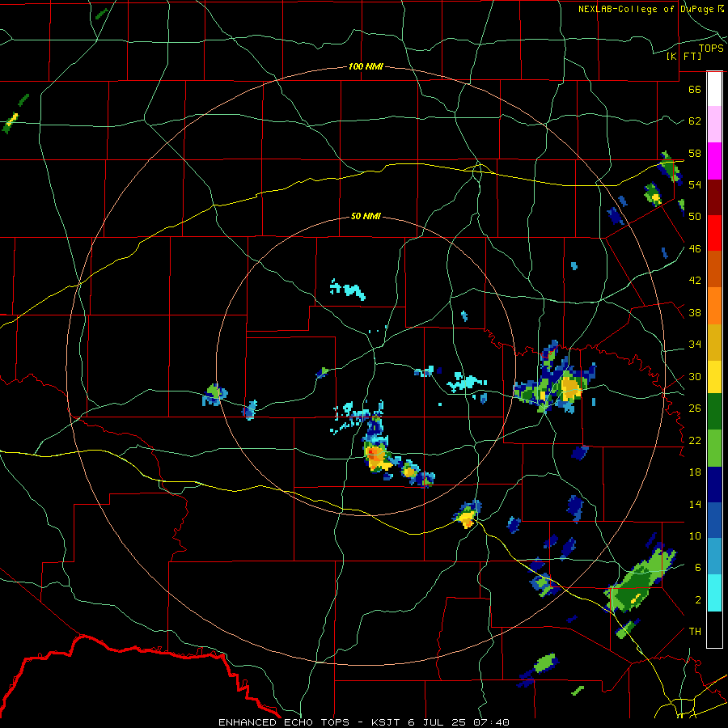Click the 50 legend value

[x=695, y=217]
